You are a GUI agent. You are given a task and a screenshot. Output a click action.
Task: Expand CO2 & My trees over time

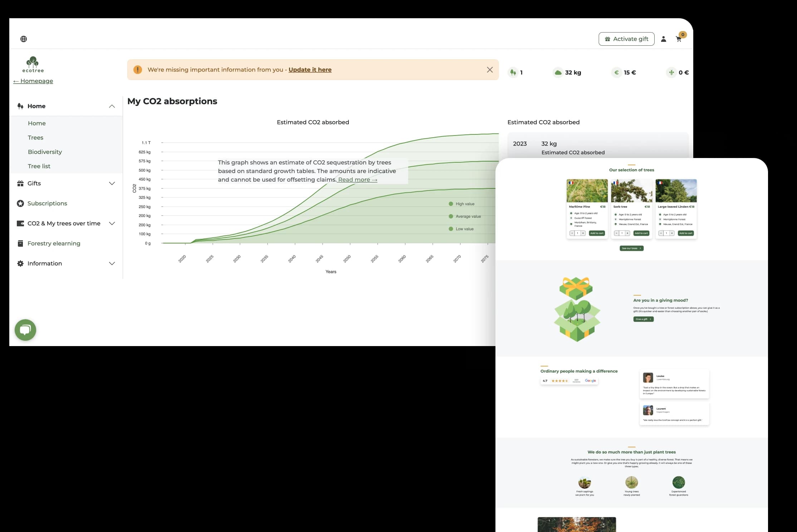(x=112, y=223)
